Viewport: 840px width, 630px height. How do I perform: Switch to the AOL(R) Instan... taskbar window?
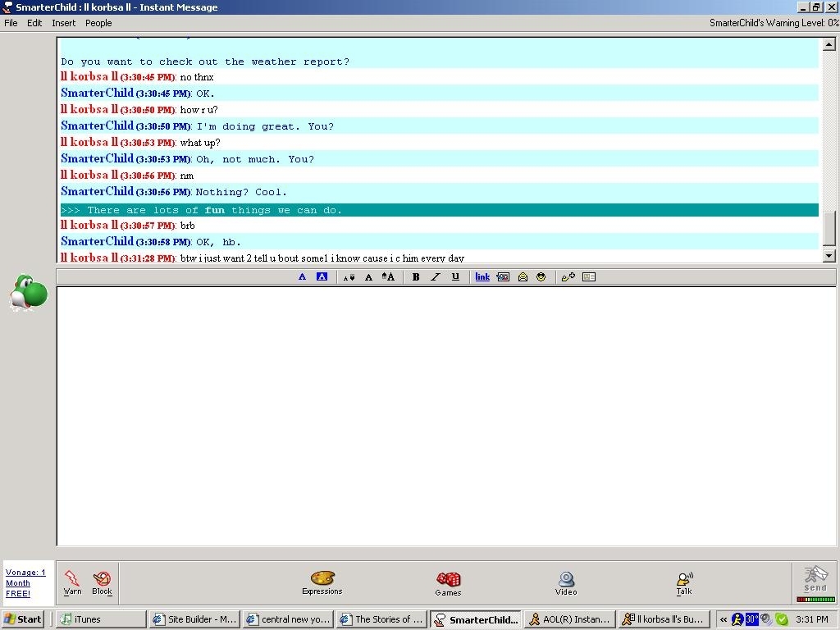[569, 619]
